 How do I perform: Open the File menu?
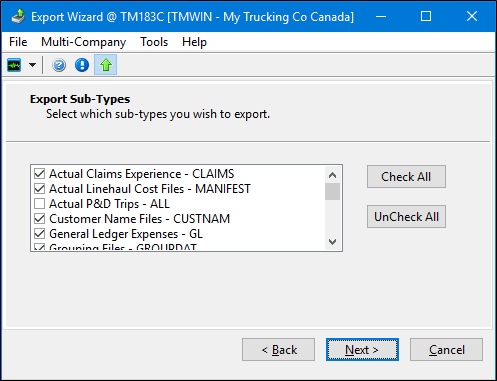[18, 42]
